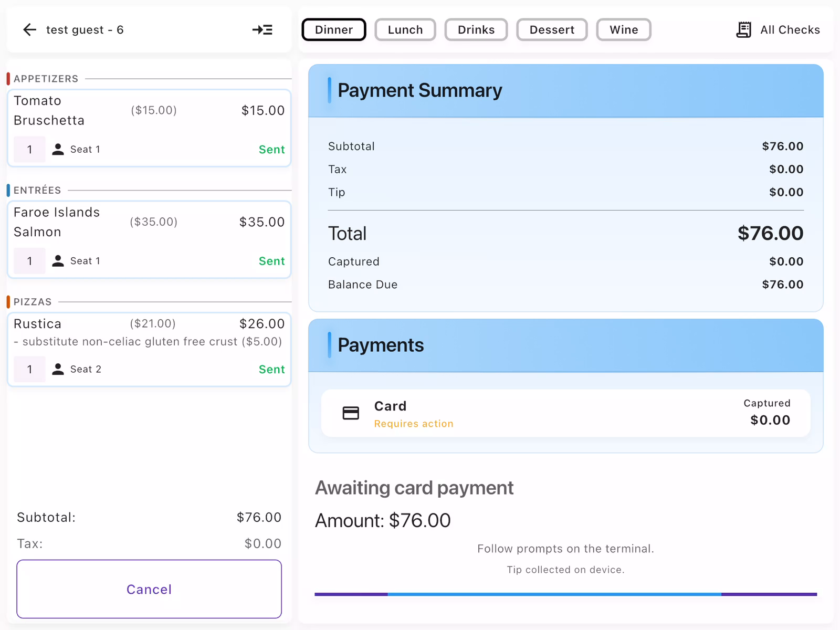Image resolution: width=840 pixels, height=630 pixels.
Task: Select the Faroe Islands Salmon line item
Action: [x=149, y=239]
